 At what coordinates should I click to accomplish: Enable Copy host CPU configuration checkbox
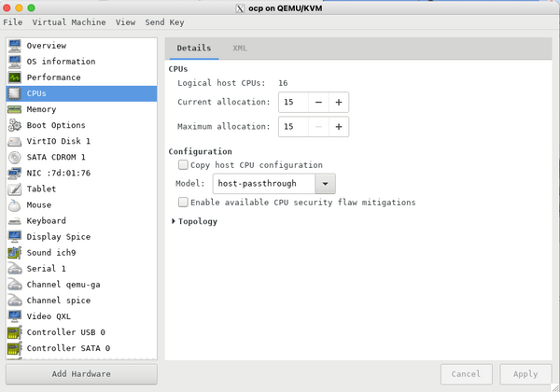[183, 165]
